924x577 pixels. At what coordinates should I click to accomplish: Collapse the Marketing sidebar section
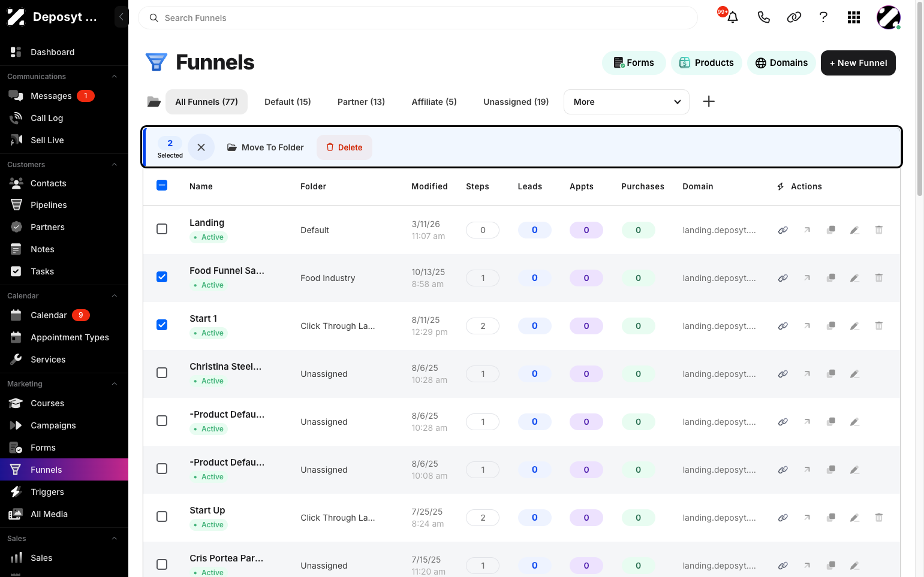point(114,384)
